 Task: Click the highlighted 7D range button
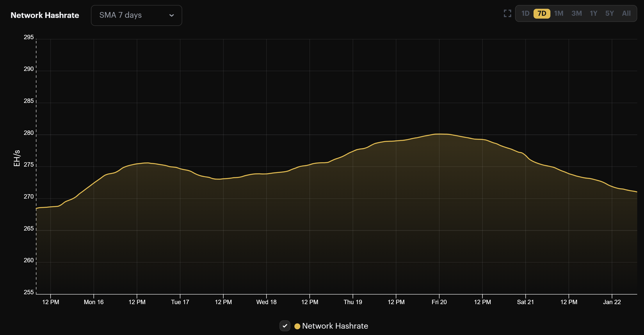542,13
